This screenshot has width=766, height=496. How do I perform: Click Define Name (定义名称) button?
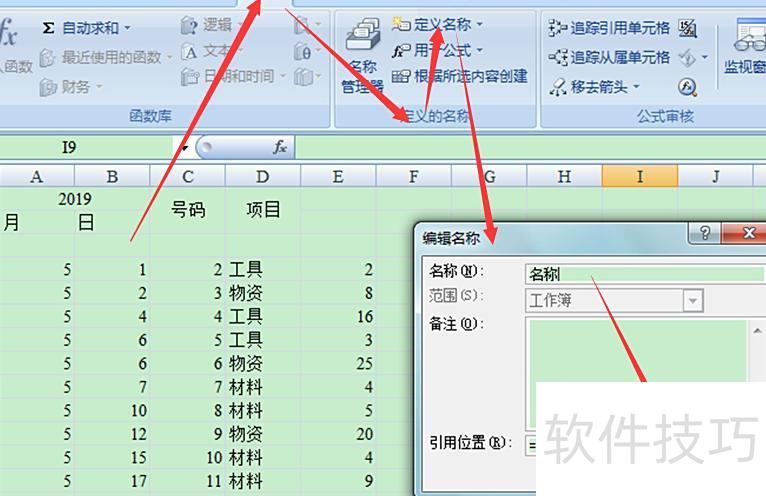click(432, 24)
